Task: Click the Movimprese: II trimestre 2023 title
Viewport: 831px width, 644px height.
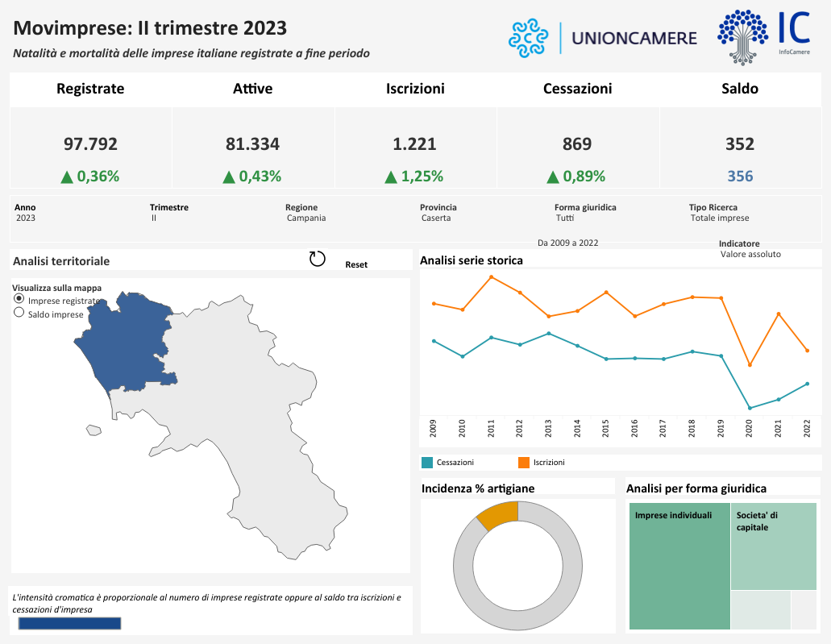Action: click(x=150, y=28)
